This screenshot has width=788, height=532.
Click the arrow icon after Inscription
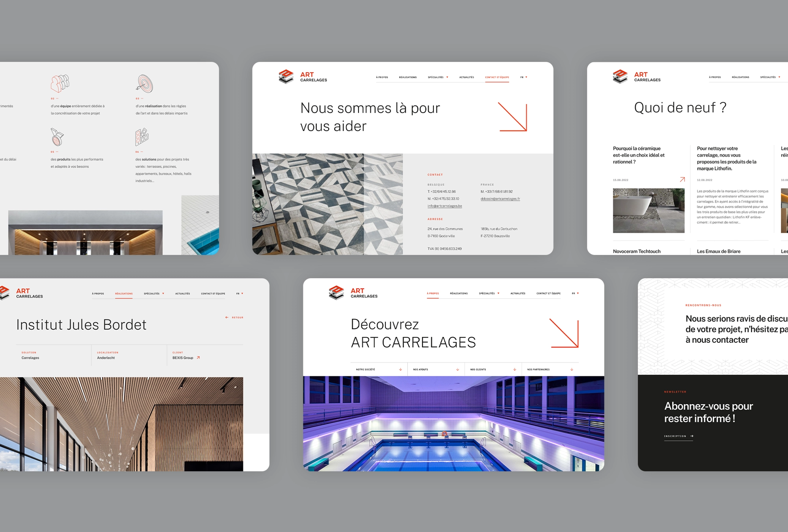692,436
